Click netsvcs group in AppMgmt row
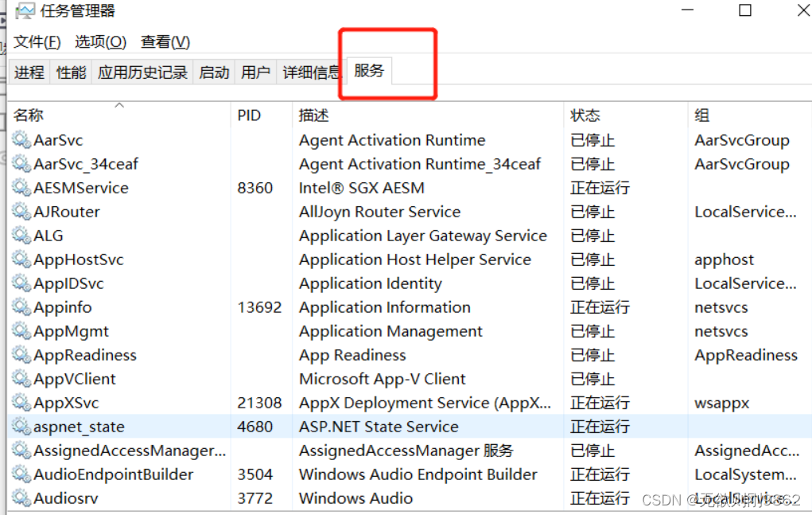The image size is (812, 515). pos(721,331)
